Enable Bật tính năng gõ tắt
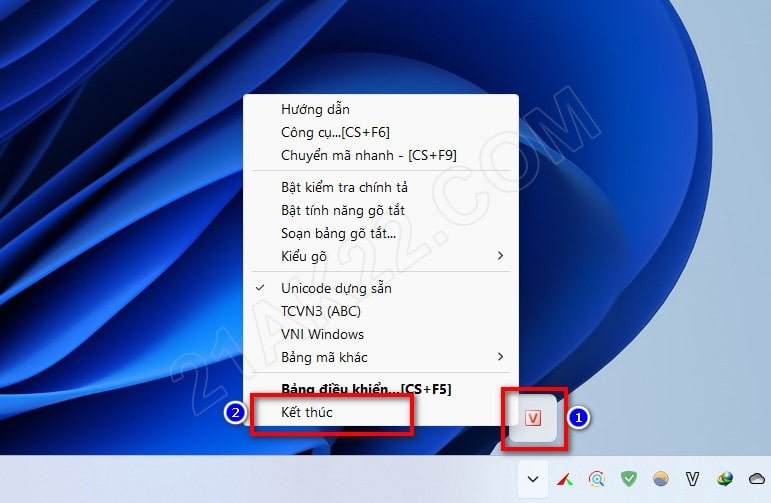 [x=381, y=210]
